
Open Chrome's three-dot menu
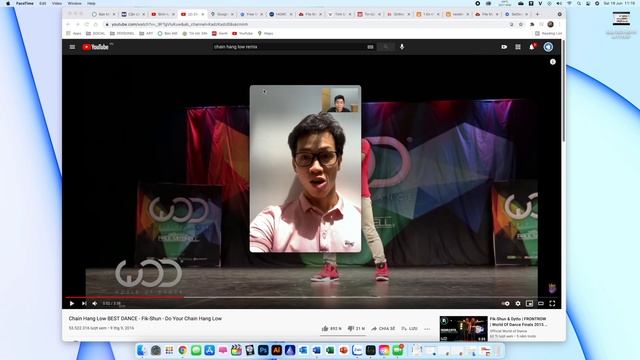click(x=559, y=24)
